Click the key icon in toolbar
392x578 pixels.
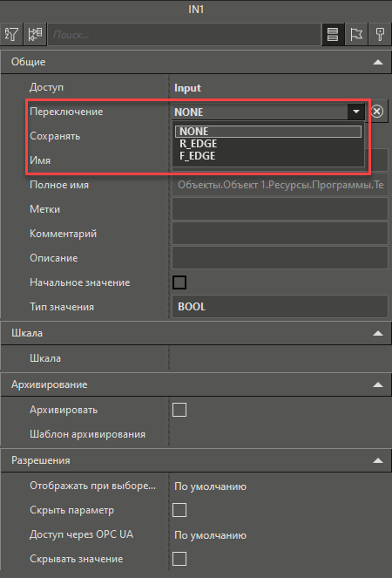tap(379, 35)
